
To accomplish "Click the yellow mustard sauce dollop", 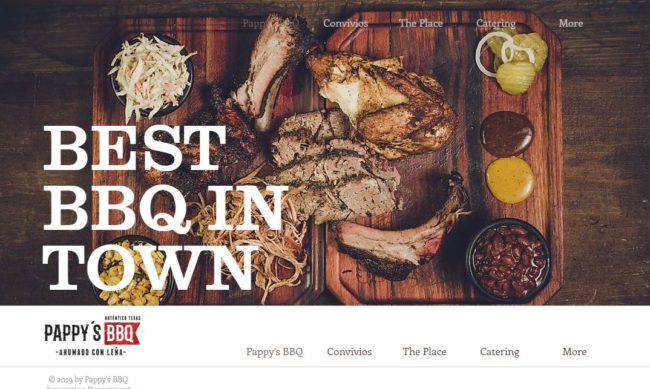I will (x=510, y=180).
